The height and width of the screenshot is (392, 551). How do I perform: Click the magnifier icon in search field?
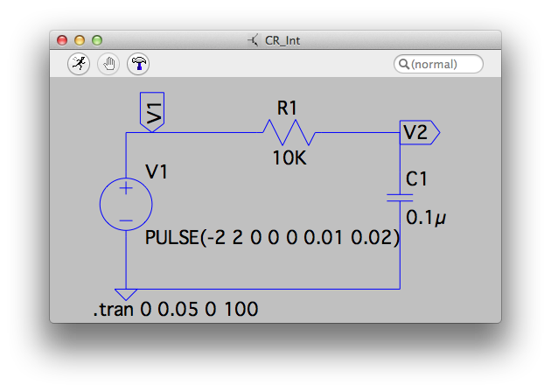click(x=404, y=64)
